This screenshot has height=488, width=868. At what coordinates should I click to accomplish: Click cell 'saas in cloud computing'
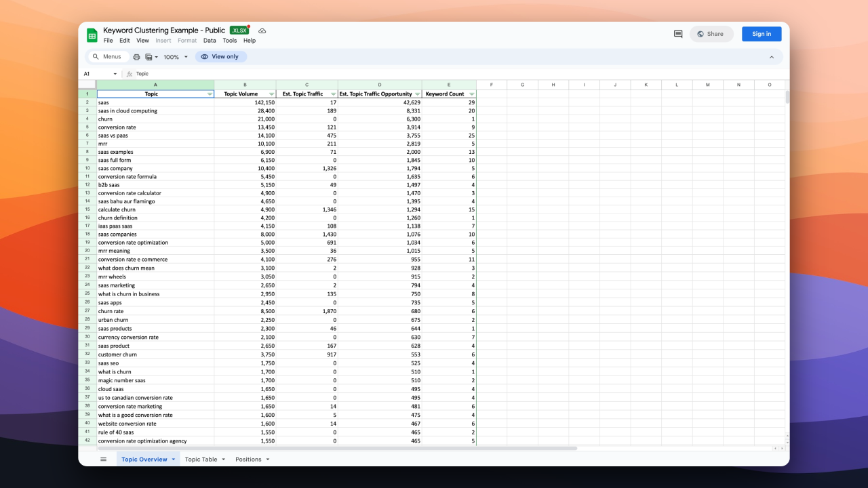click(155, 110)
